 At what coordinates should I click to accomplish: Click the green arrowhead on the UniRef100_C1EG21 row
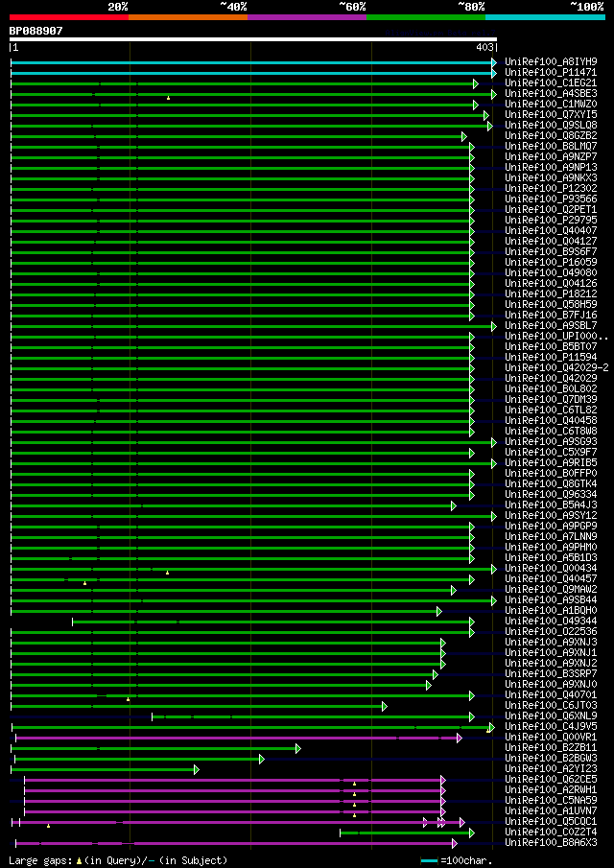point(476,83)
